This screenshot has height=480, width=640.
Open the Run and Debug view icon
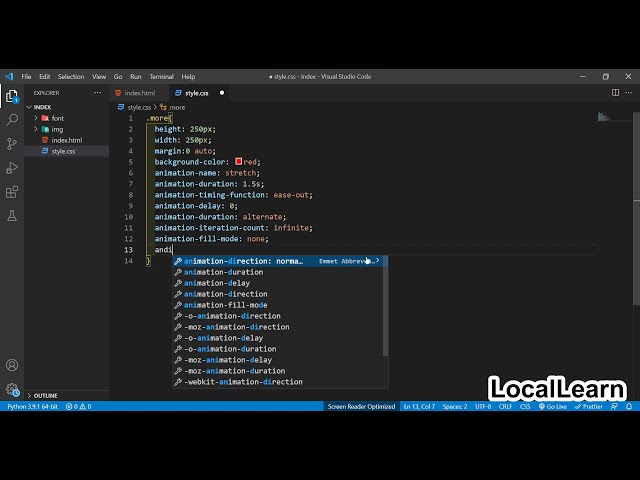click(x=12, y=168)
